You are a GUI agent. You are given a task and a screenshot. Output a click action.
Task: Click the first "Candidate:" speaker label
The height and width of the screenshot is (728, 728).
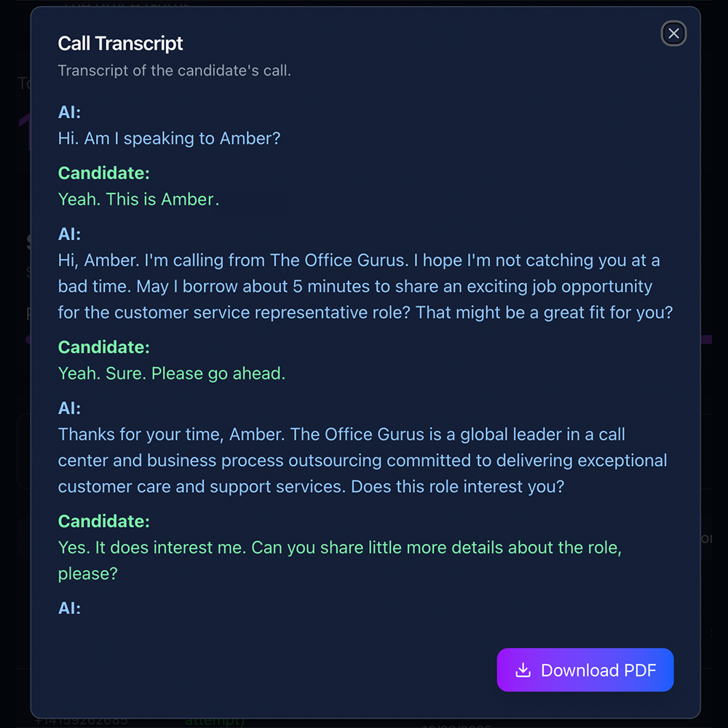point(103,173)
